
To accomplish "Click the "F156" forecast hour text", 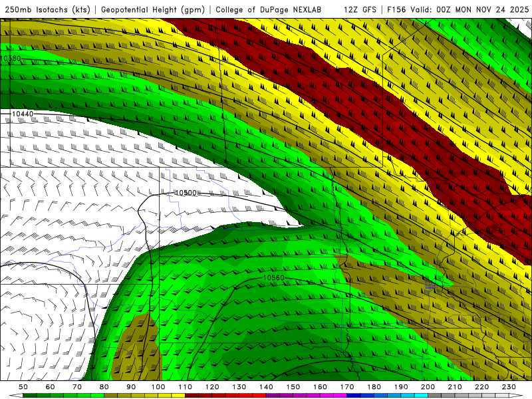I will [396, 10].
